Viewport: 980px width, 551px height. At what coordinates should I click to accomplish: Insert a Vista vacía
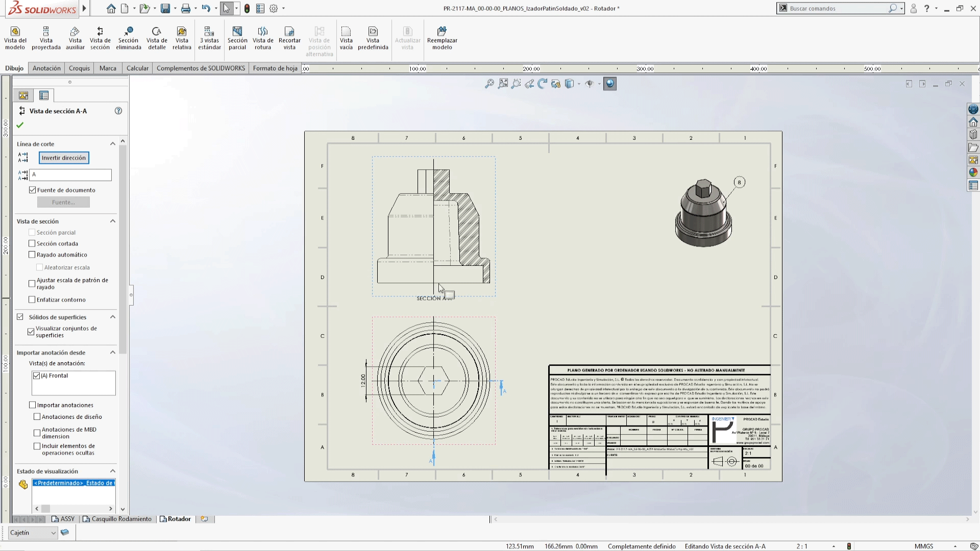(346, 38)
